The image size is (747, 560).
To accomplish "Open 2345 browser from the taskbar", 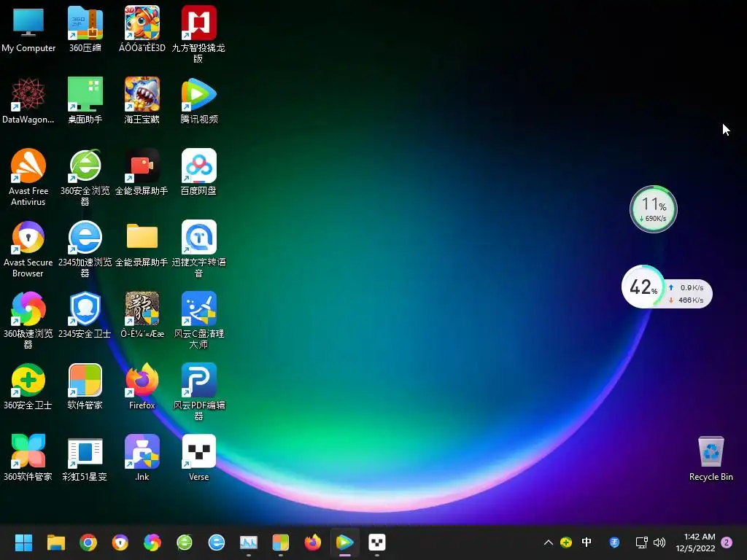I will [216, 542].
